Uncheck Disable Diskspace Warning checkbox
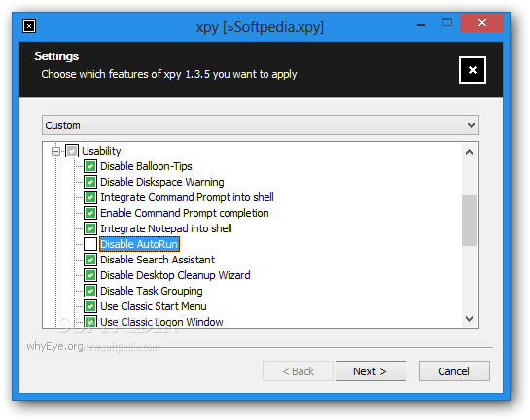The image size is (530, 420). [x=90, y=182]
